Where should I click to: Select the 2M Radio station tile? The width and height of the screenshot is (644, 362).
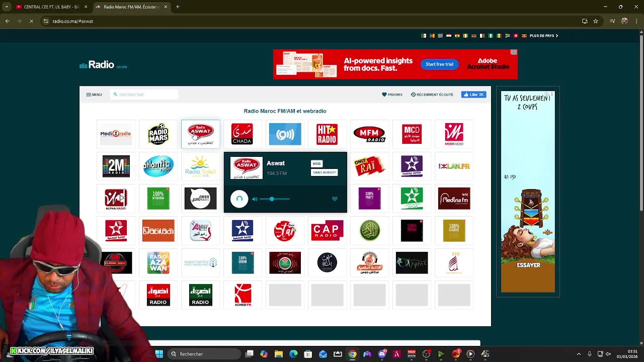[x=116, y=166]
